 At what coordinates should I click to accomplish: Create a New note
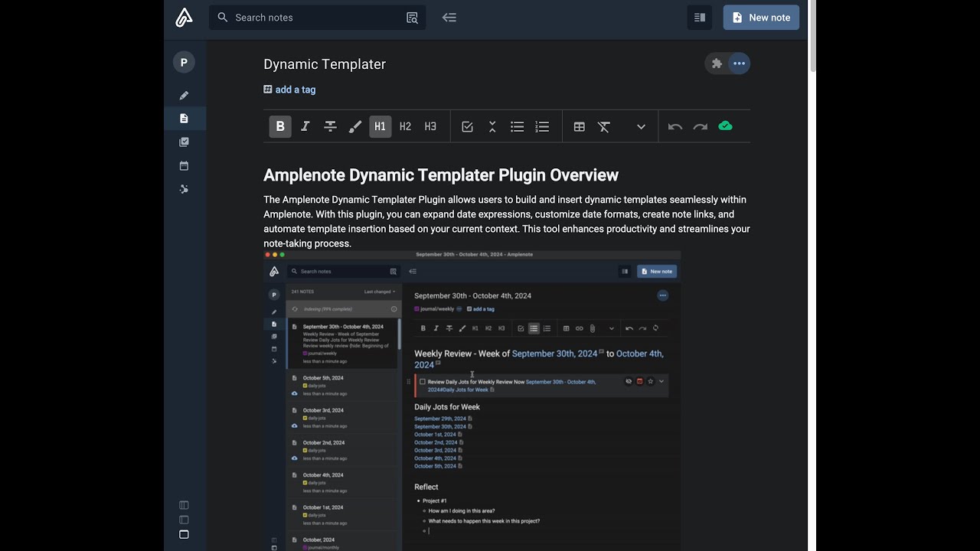pyautogui.click(x=761, y=18)
